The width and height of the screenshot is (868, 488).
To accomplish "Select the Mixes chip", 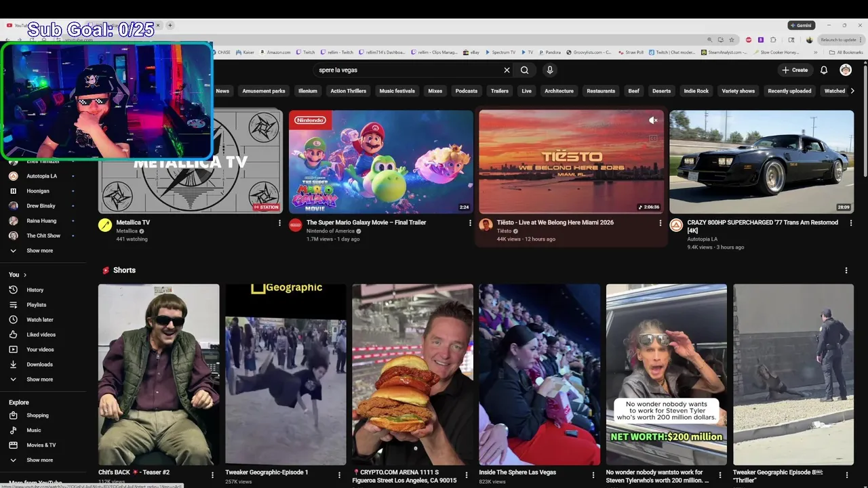I will (435, 91).
